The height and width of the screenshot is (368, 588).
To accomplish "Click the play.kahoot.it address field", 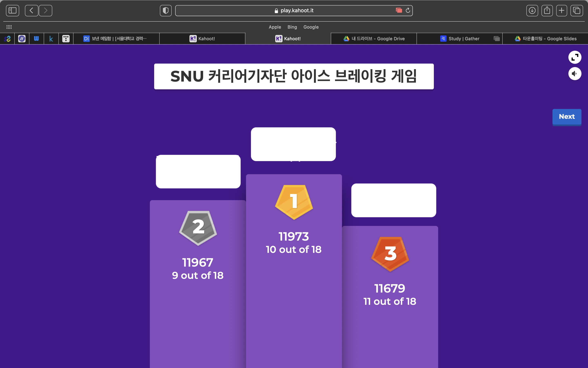I will pos(294,10).
